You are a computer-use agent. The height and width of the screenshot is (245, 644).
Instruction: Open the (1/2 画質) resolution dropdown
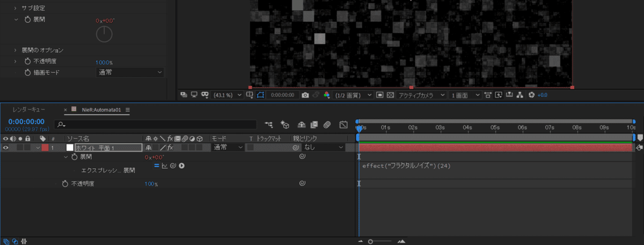(x=353, y=95)
